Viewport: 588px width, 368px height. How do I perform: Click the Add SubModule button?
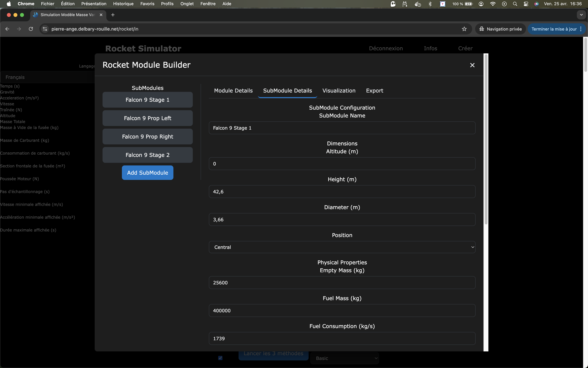coord(147,172)
